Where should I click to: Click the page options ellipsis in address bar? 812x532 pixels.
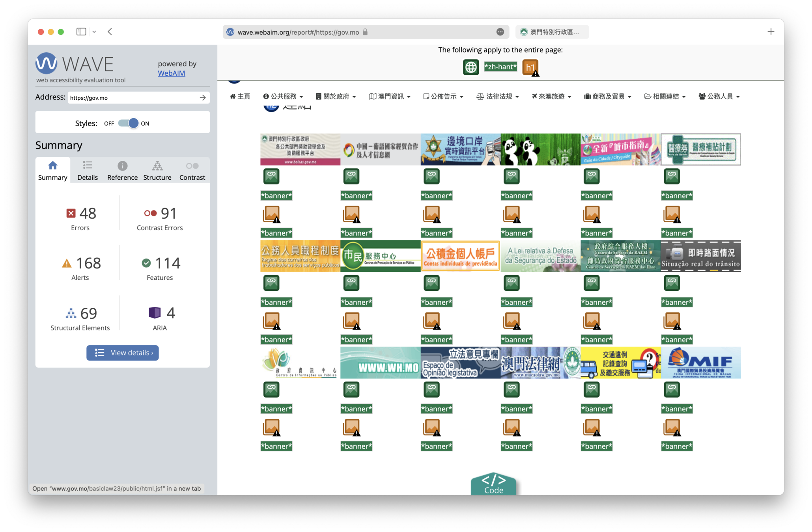500,32
